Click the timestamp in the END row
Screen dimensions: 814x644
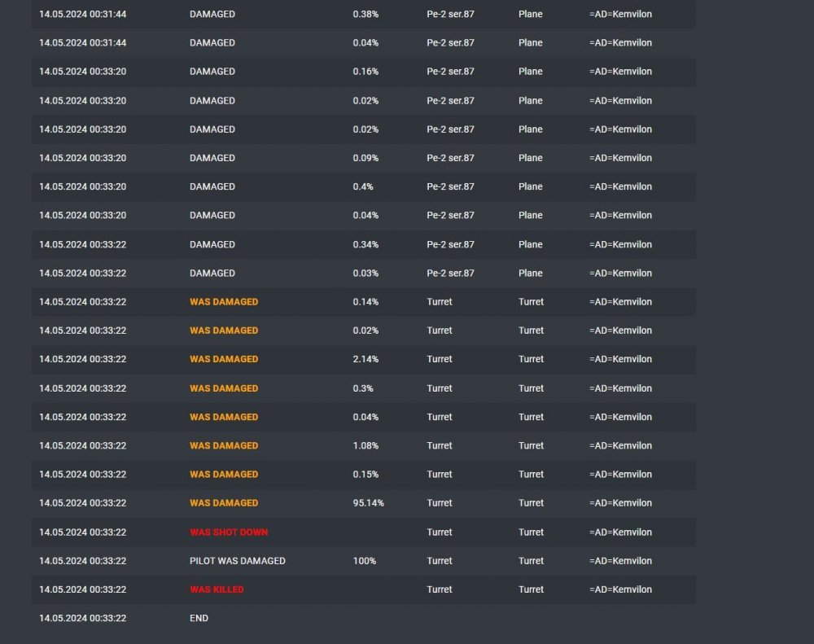pyautogui.click(x=82, y=618)
